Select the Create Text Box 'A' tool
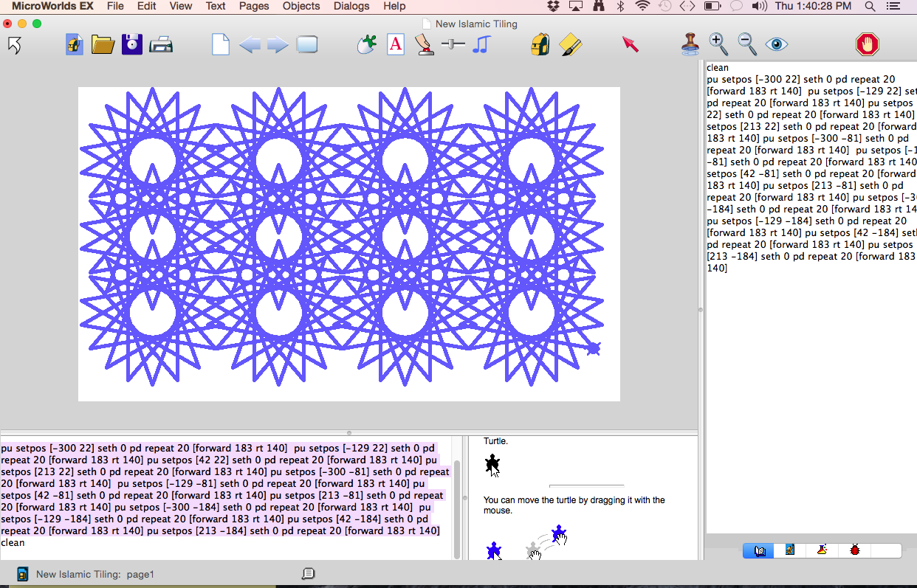Screen dimensions: 917x588 click(396, 45)
